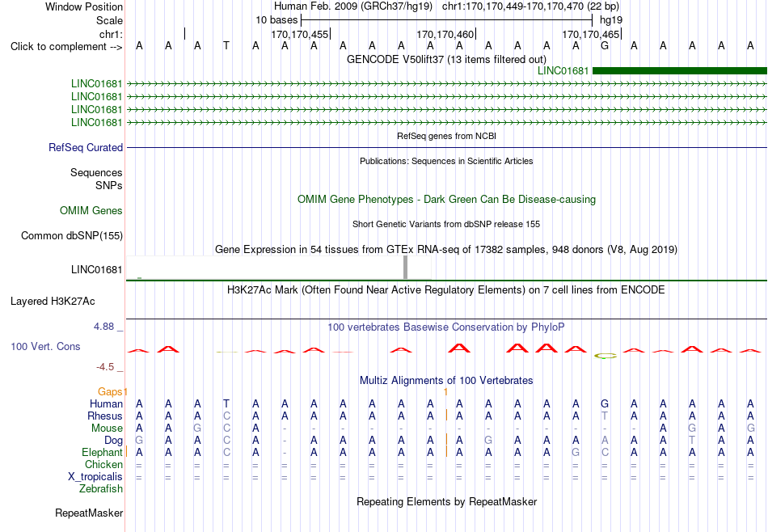
Task: Click the orange 1 gap marker mid-alignment
Action: (x=445, y=391)
